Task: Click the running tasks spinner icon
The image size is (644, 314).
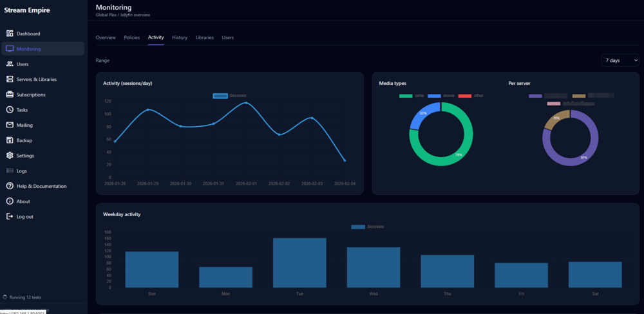Action: (x=5, y=297)
